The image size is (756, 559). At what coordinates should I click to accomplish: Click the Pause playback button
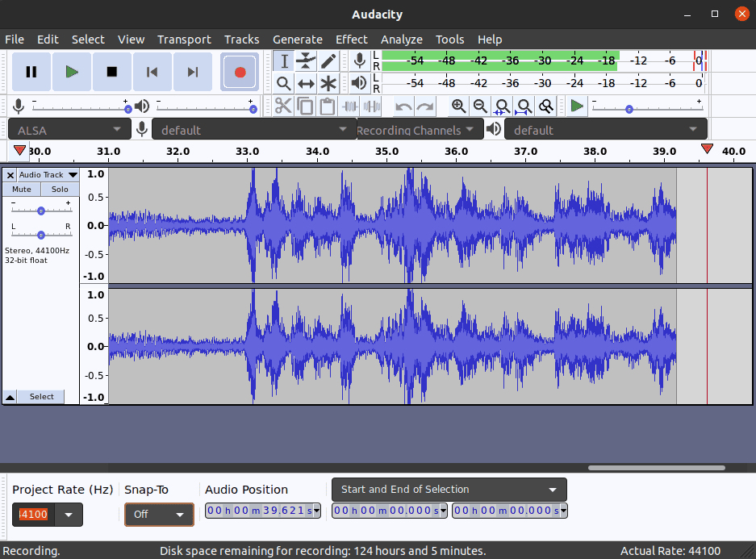[x=31, y=72]
